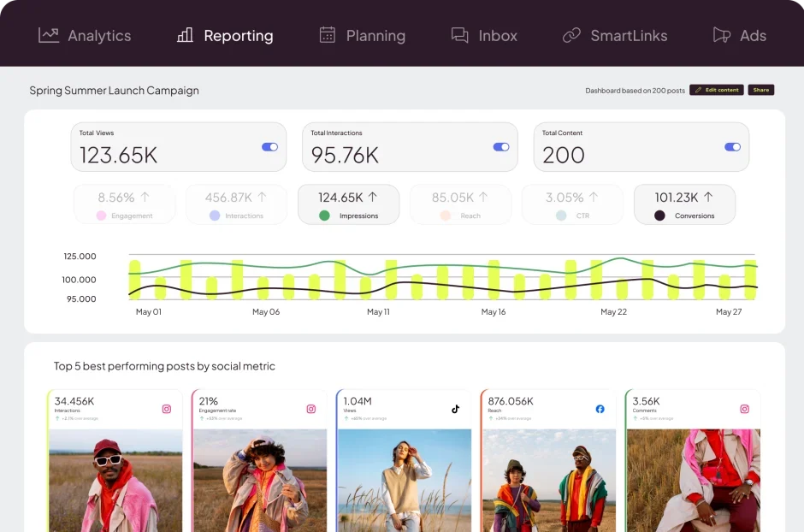Click the Instagram icon on 3.56K post
Image resolution: width=804 pixels, height=532 pixels.
[x=744, y=409]
